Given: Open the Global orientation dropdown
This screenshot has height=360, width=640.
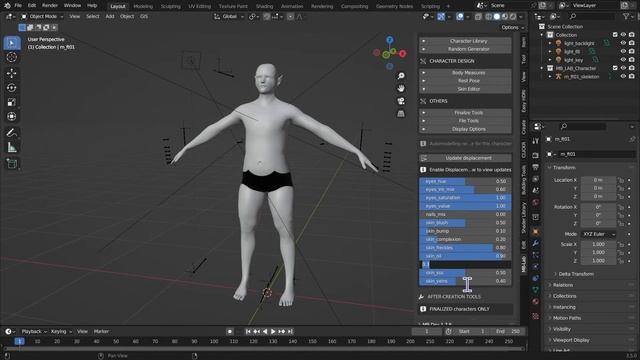Looking at the screenshot, I should [229, 17].
